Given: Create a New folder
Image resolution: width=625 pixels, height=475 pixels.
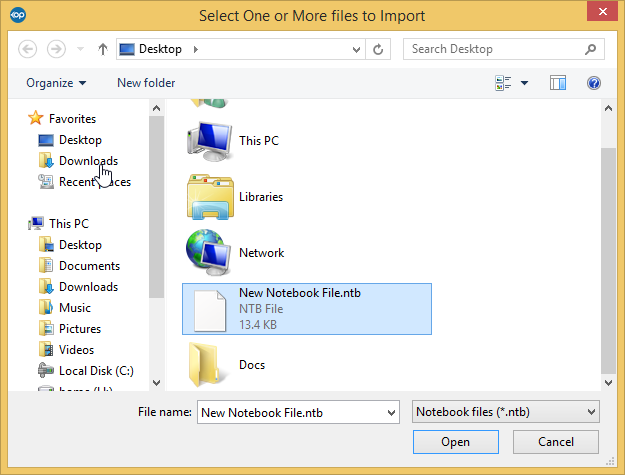Looking at the screenshot, I should coord(146,83).
